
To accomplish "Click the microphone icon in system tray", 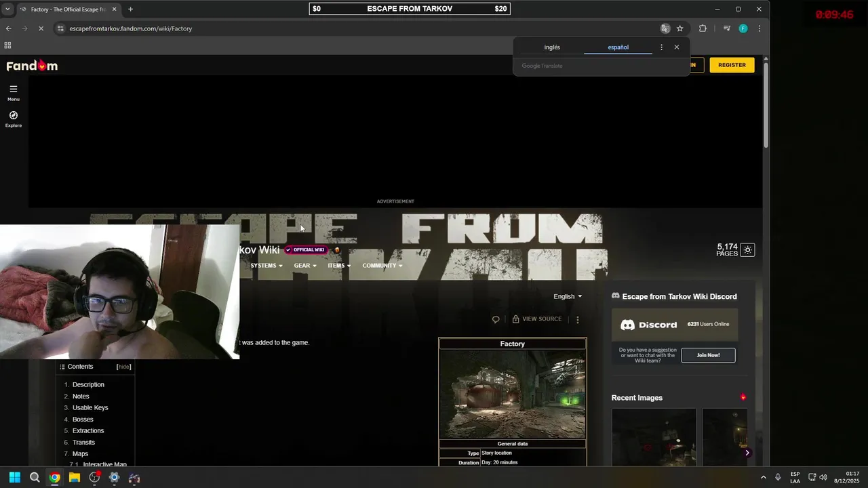I will click(778, 477).
